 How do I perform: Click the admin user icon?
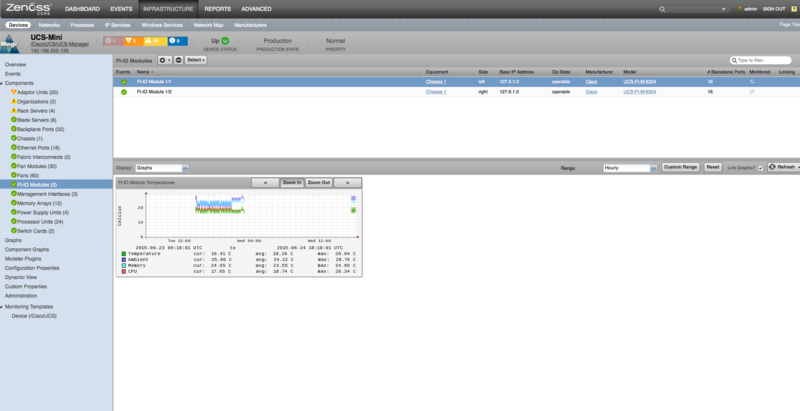pos(740,9)
